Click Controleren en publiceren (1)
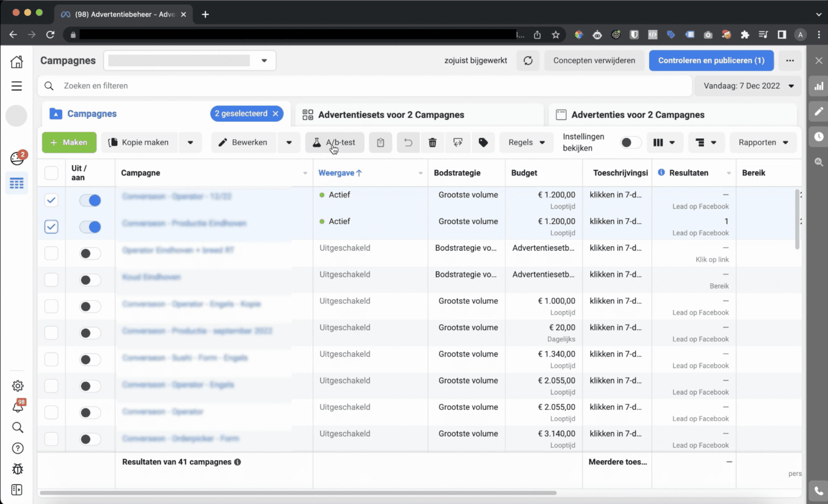This screenshot has width=828, height=504. click(711, 60)
